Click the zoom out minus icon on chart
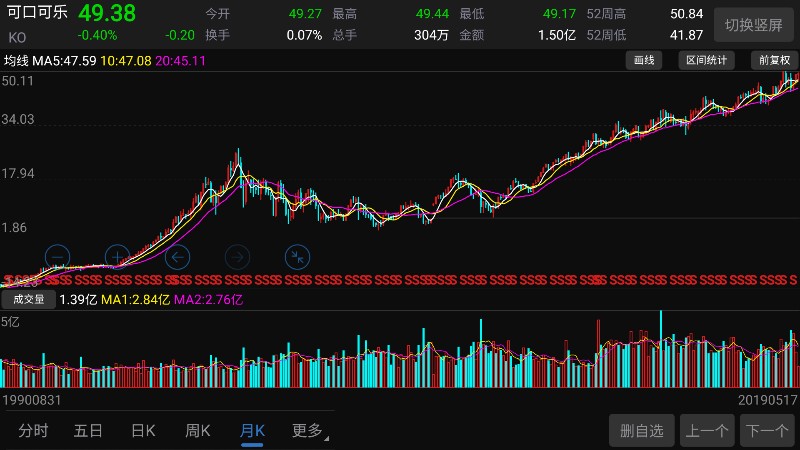This screenshot has width=800, height=450. coord(58,257)
